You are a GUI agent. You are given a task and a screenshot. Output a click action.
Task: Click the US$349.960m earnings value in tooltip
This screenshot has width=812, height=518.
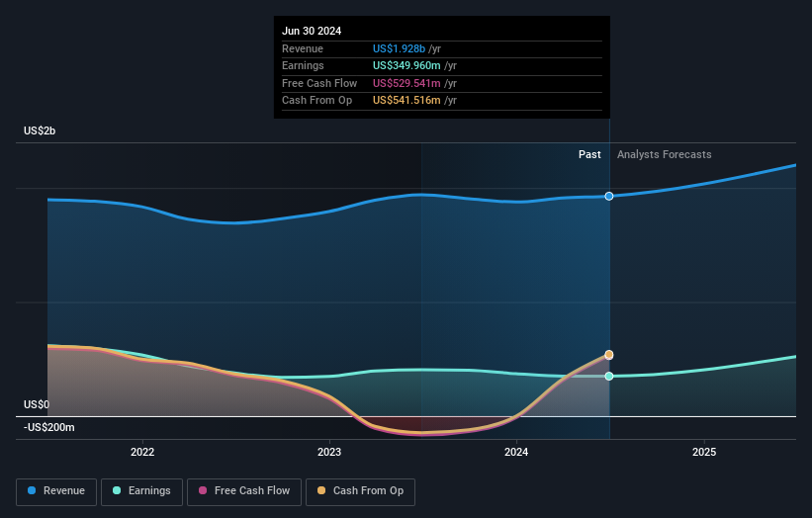pyautogui.click(x=406, y=65)
